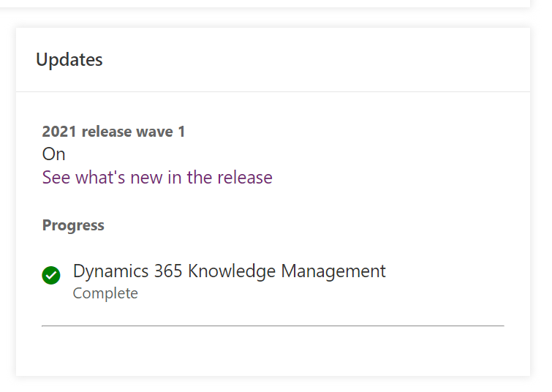552x392 pixels.
Task: Click Dynamics 365 Knowledge Management item
Action: click(x=229, y=271)
